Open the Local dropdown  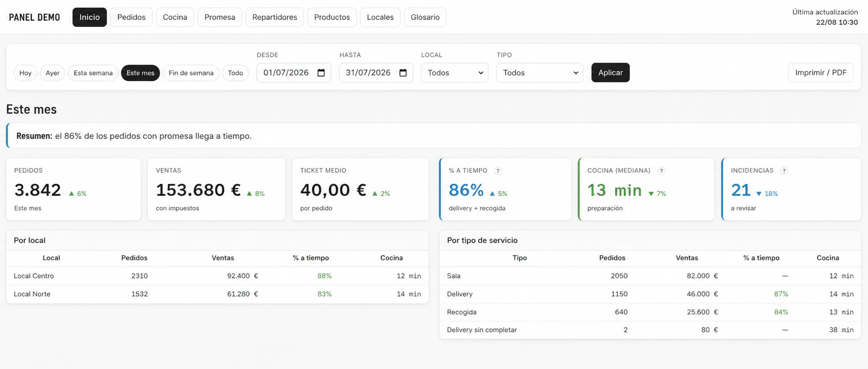(454, 73)
